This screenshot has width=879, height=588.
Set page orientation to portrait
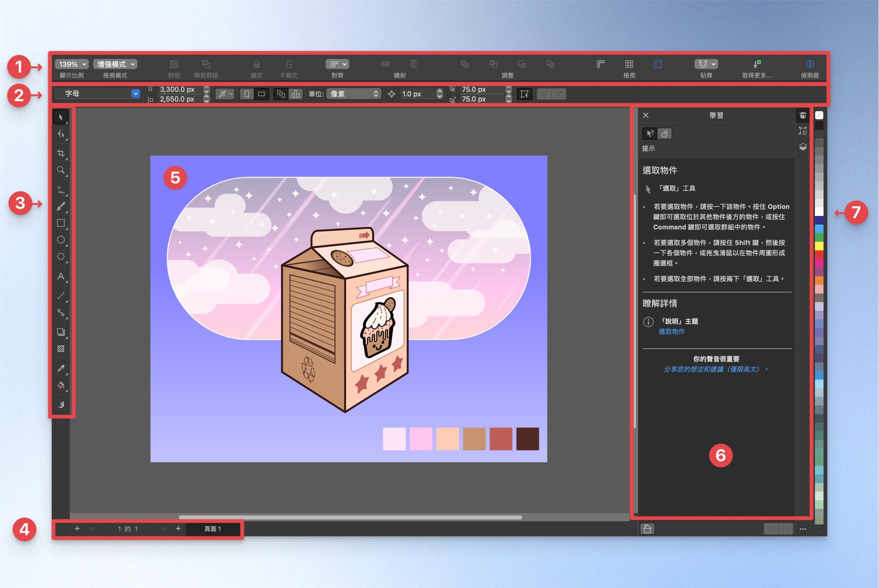(247, 94)
